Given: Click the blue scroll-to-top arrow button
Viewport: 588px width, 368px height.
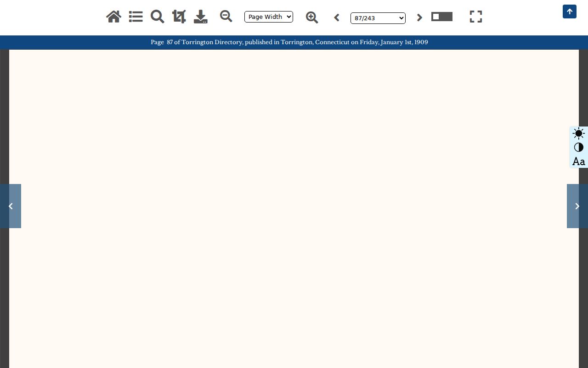Looking at the screenshot, I should 570,11.
